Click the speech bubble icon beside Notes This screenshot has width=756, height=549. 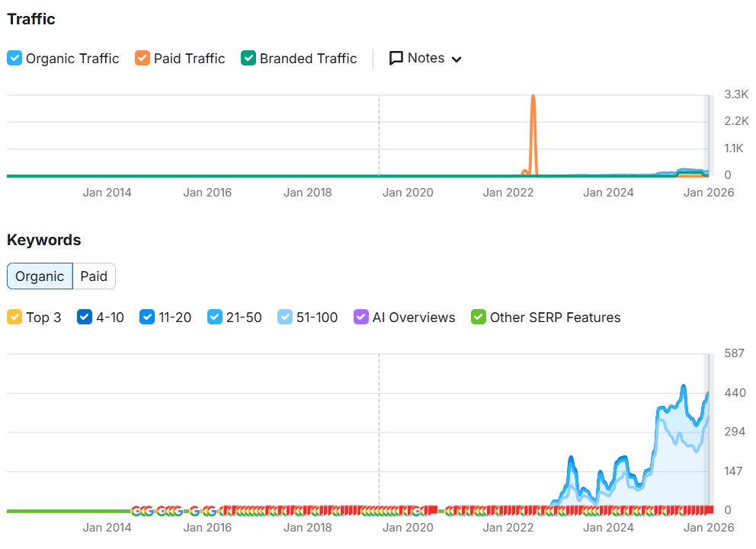tap(396, 59)
